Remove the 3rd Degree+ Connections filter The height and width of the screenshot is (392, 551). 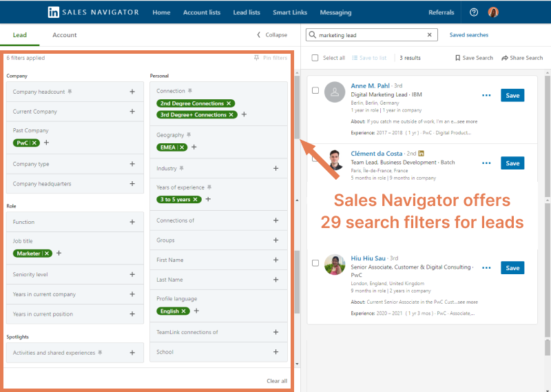click(x=231, y=114)
